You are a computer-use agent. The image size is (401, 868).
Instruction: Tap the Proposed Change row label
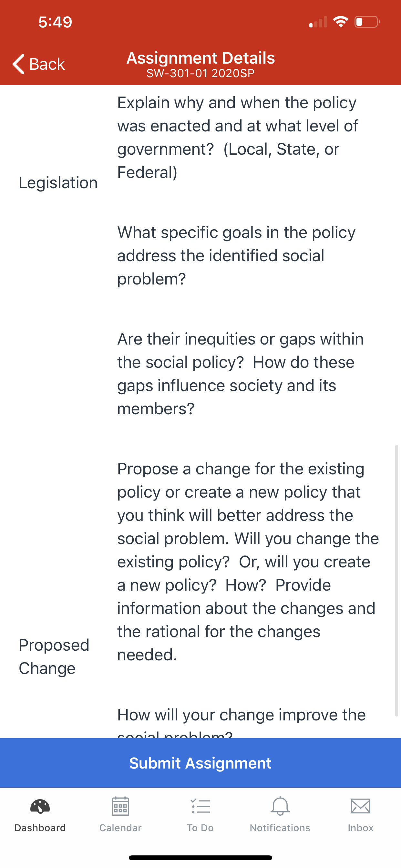click(54, 656)
